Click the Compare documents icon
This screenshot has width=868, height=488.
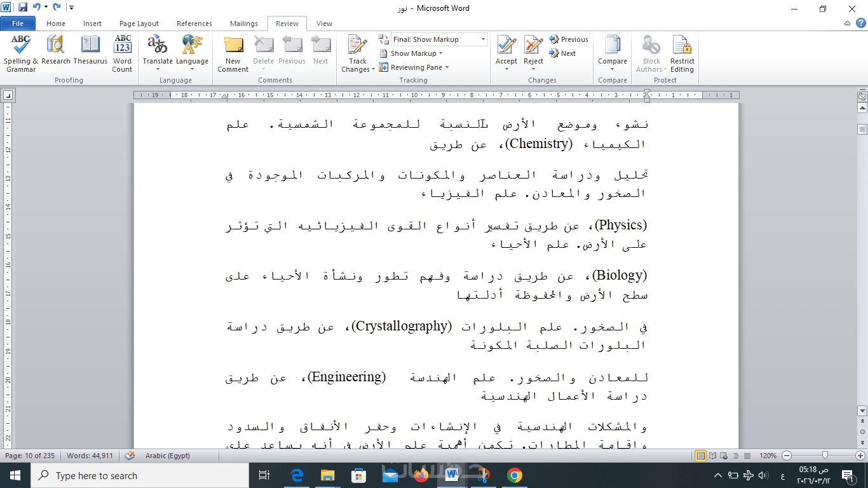(613, 53)
